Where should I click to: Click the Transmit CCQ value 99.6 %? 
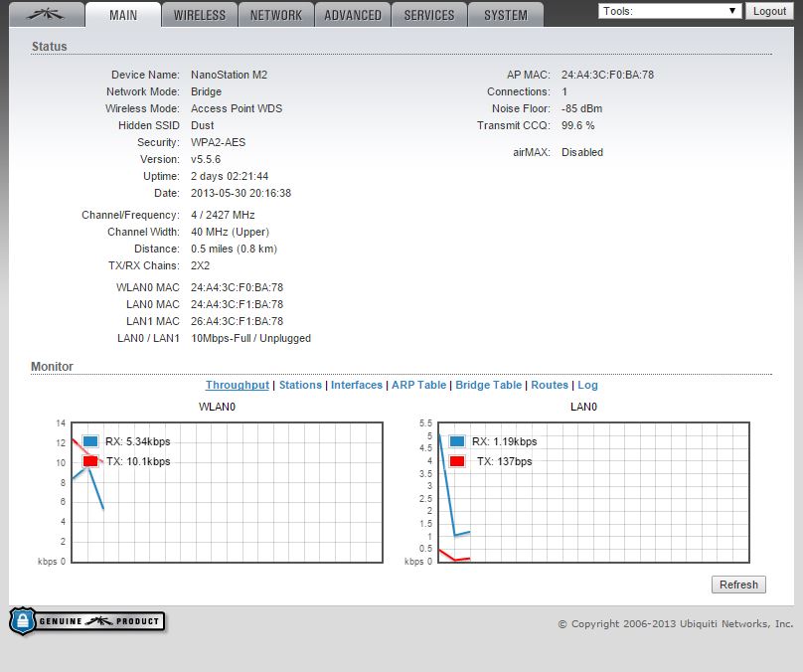point(578,125)
